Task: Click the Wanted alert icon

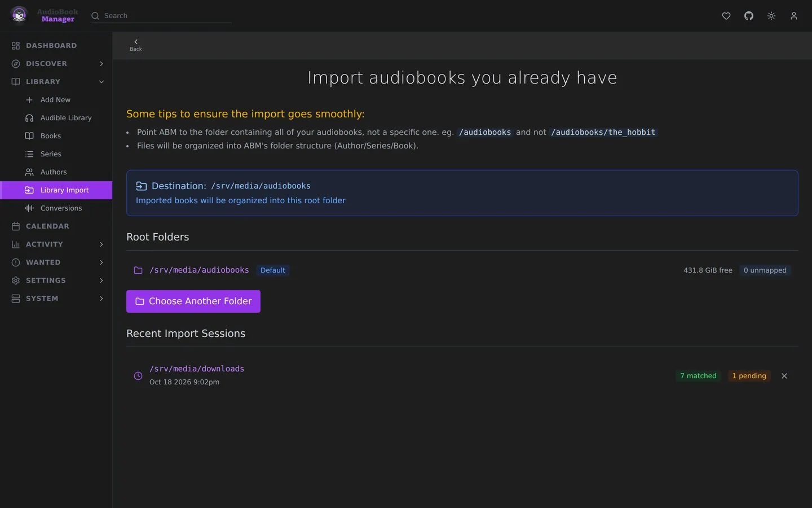Action: click(x=16, y=262)
